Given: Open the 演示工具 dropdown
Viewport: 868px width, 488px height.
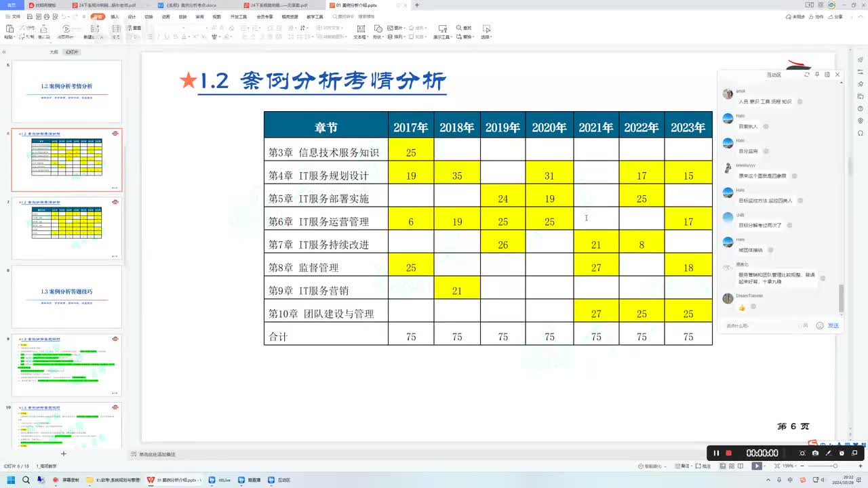Looking at the screenshot, I should [442, 31].
